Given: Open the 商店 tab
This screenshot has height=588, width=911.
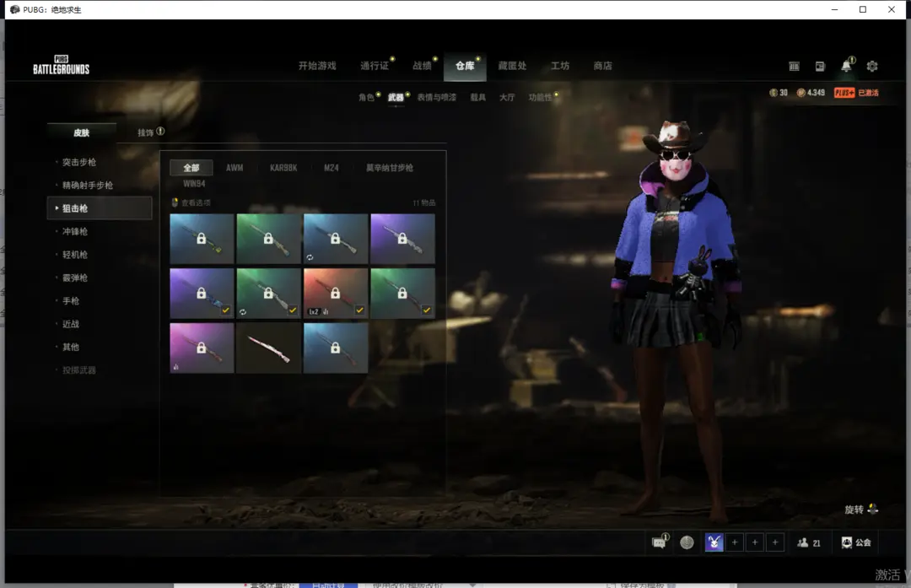Looking at the screenshot, I should pos(602,66).
